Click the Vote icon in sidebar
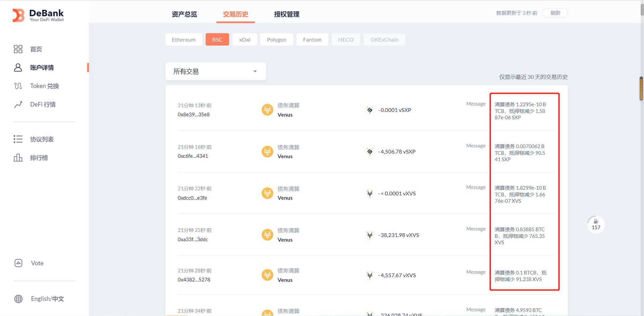The width and height of the screenshot is (644, 316). click(18, 263)
